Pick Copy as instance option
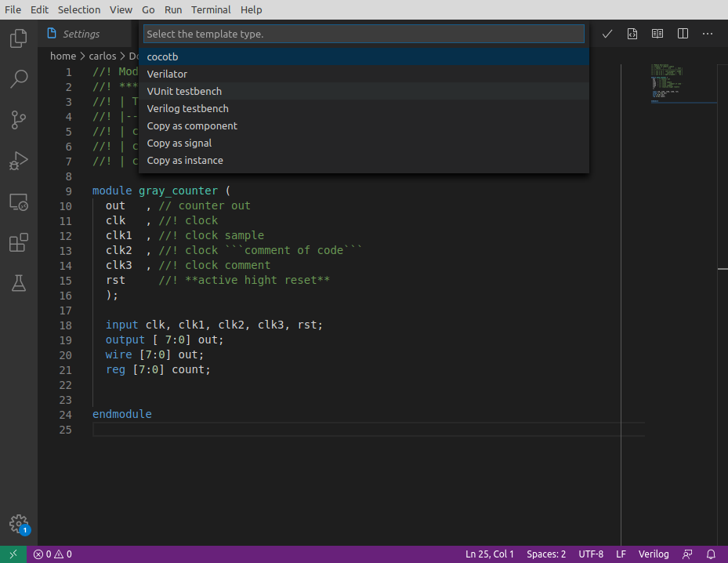Viewport: 728px width, 563px height. (185, 160)
